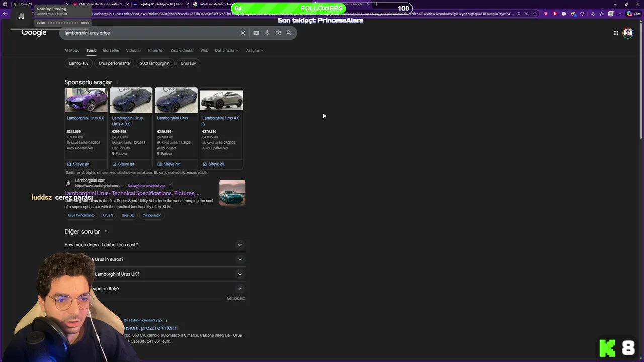Image resolution: width=644 pixels, height=362 pixels.
Task: Go back using the browser back arrow
Action: pyautogui.click(x=5, y=14)
